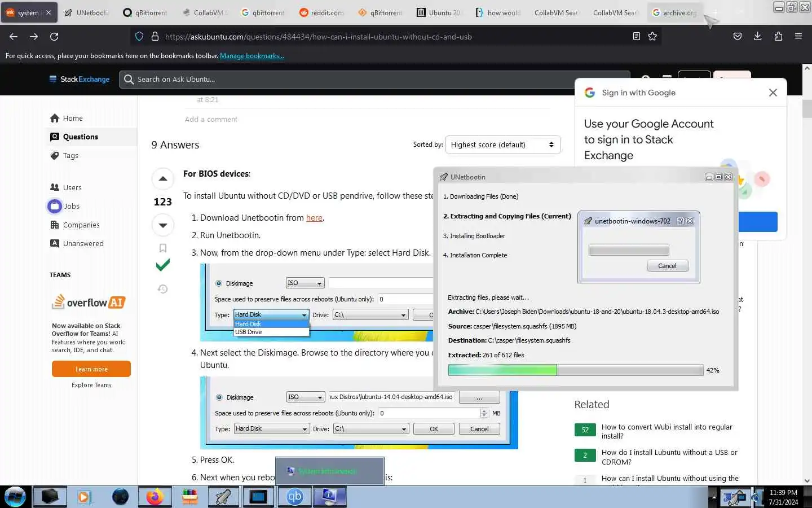The width and height of the screenshot is (812, 508).
Task: Click the padlock site security icon
Action: point(155,37)
